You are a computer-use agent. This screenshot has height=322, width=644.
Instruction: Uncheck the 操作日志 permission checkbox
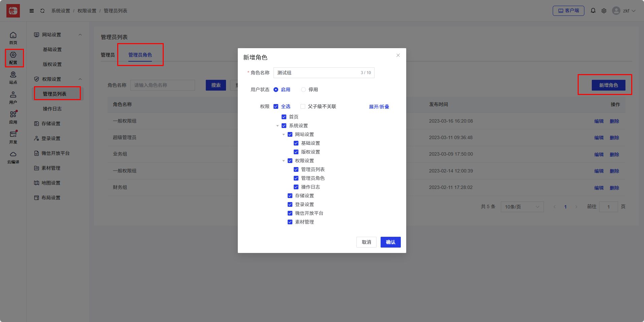[x=296, y=187]
